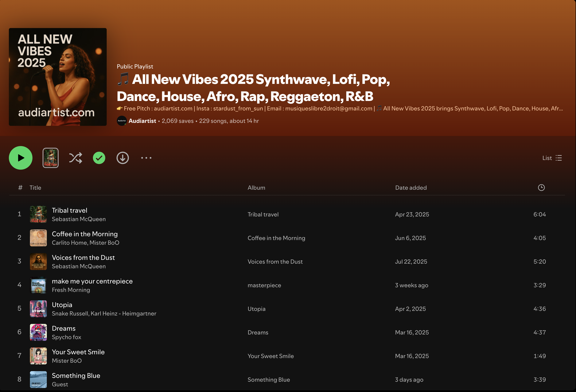Toggle shuffle for the playlist
The image size is (576, 392).
75,158
